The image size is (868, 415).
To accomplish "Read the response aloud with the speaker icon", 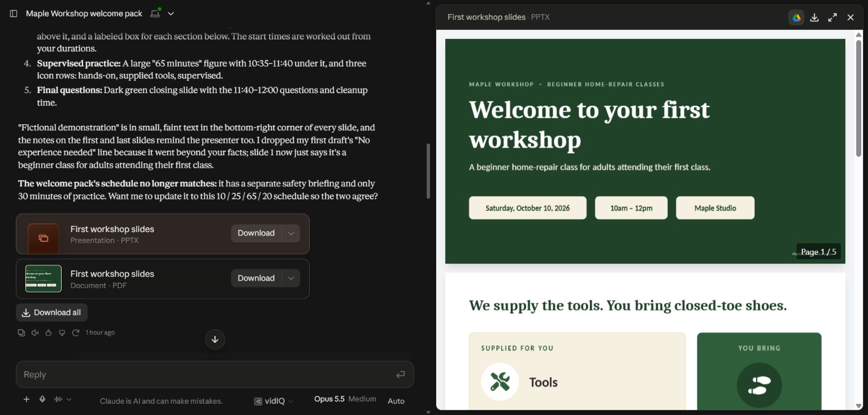I will tap(35, 333).
